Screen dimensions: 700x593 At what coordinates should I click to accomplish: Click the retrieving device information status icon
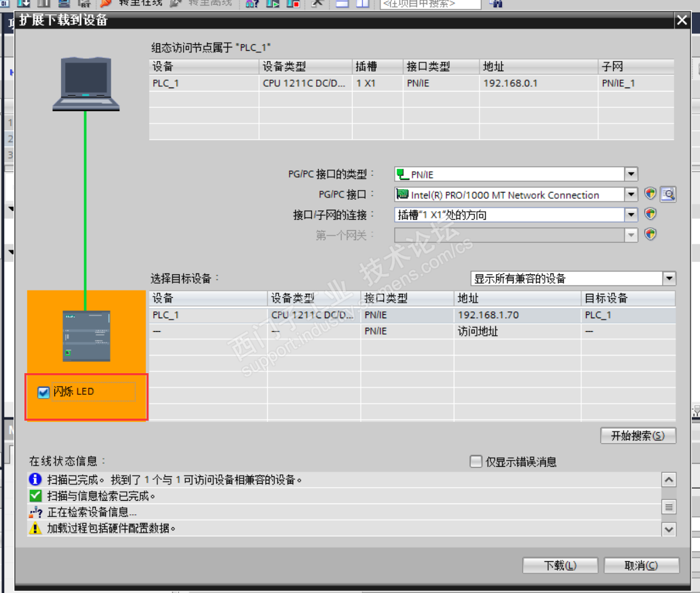coord(35,512)
